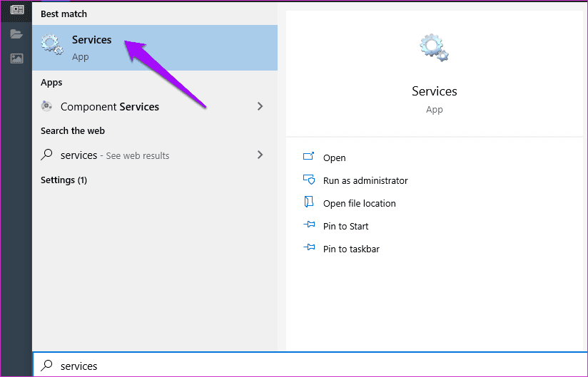
Task: Click the Apps category header
Action: 51,83
